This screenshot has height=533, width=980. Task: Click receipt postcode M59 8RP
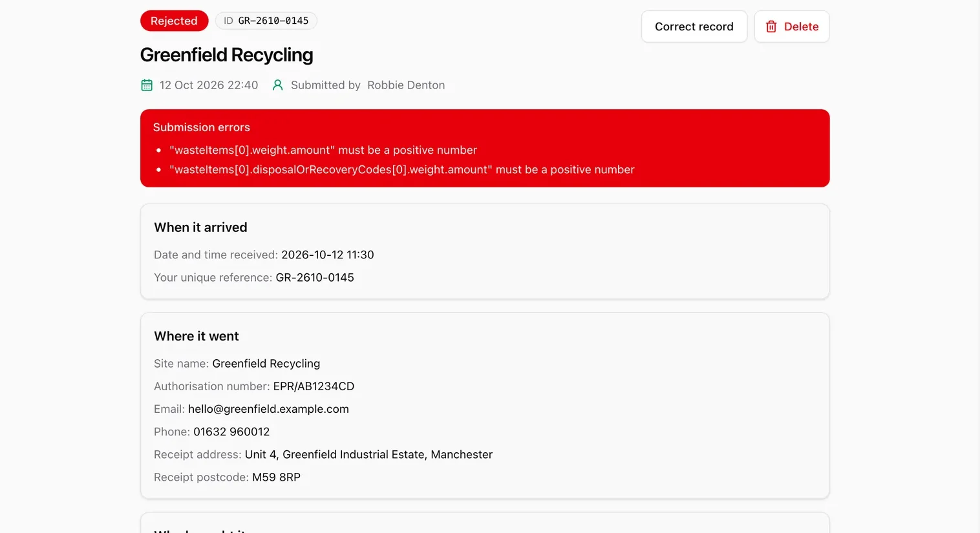tap(276, 477)
